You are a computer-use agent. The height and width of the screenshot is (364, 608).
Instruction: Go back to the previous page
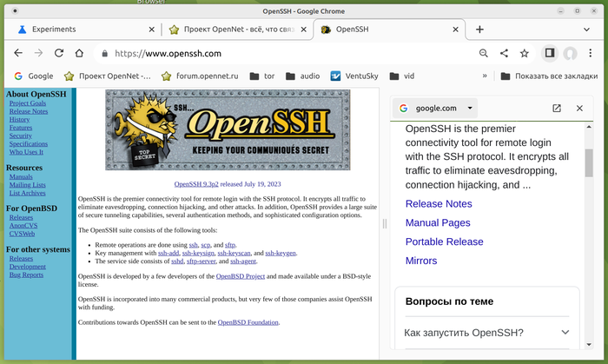pyautogui.click(x=18, y=53)
